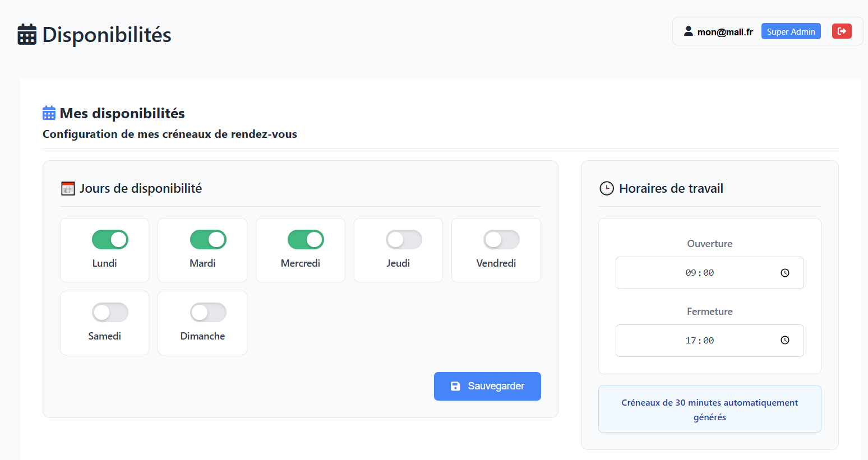Click the clock icon beside Horaires de travail

point(607,188)
